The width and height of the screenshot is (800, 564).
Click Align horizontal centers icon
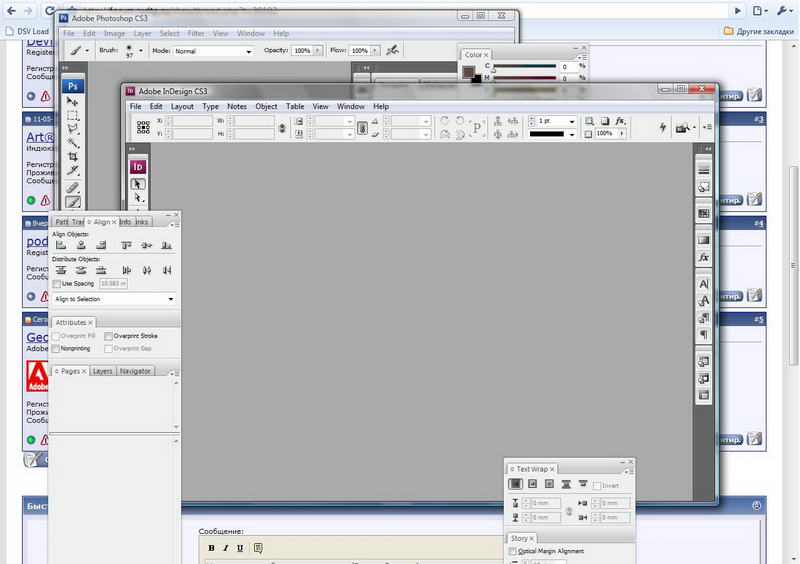tap(81, 246)
